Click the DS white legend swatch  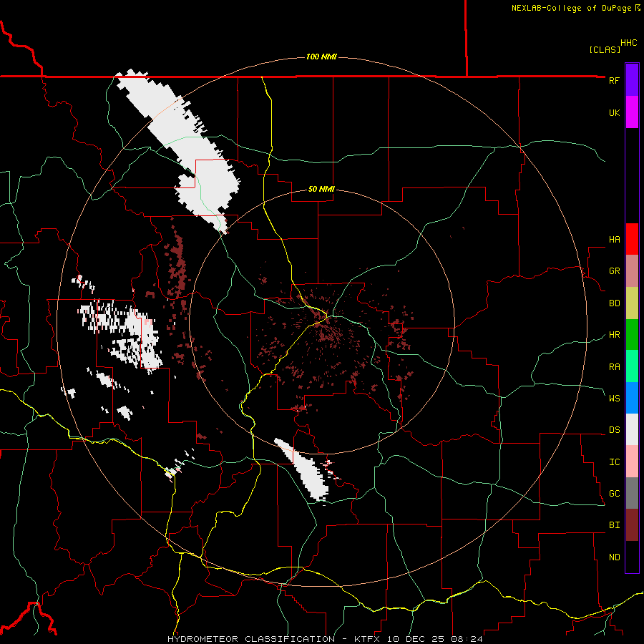click(x=632, y=429)
